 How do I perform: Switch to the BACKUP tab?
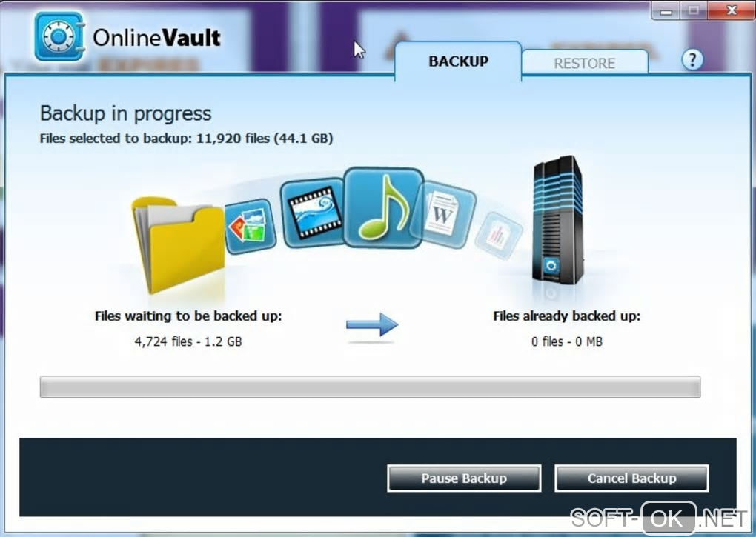pos(458,61)
